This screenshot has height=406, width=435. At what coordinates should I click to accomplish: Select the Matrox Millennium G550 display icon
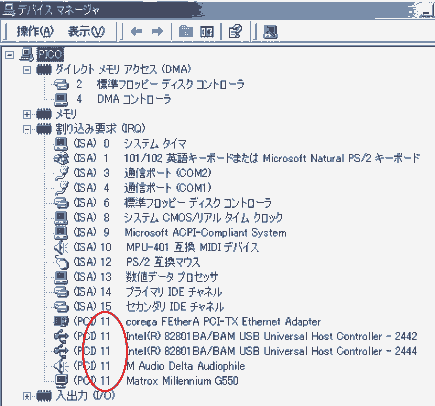(61, 381)
